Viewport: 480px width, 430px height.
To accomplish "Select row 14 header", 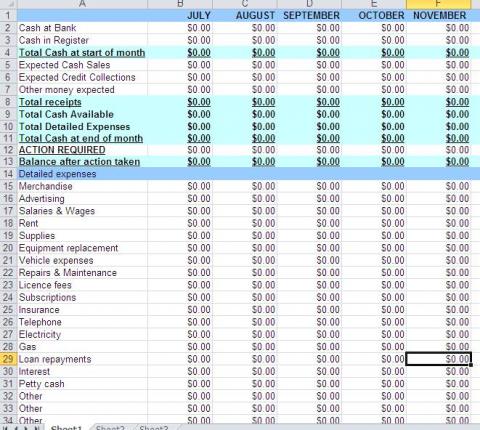I will (8, 174).
